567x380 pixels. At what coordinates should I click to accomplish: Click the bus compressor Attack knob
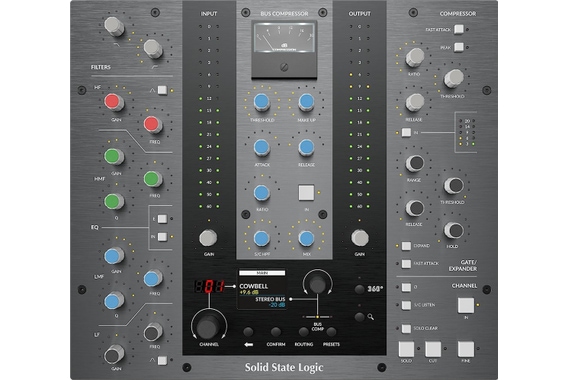(261, 148)
